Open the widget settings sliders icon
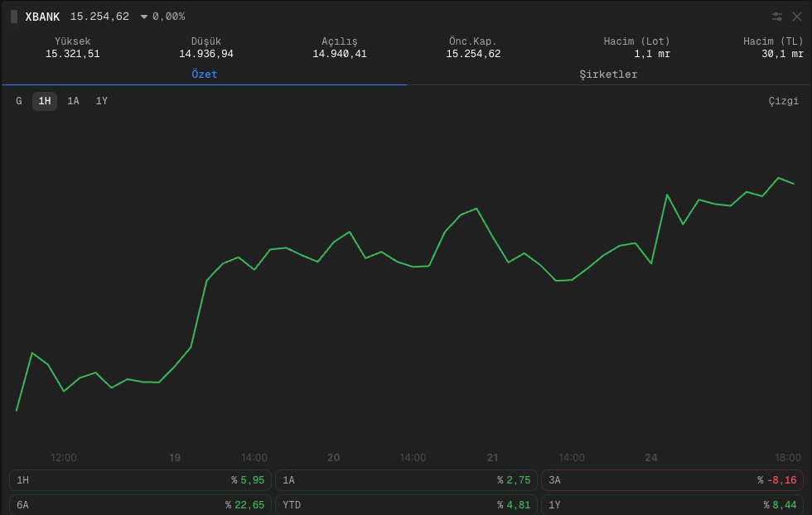812x515 pixels. coord(777,17)
